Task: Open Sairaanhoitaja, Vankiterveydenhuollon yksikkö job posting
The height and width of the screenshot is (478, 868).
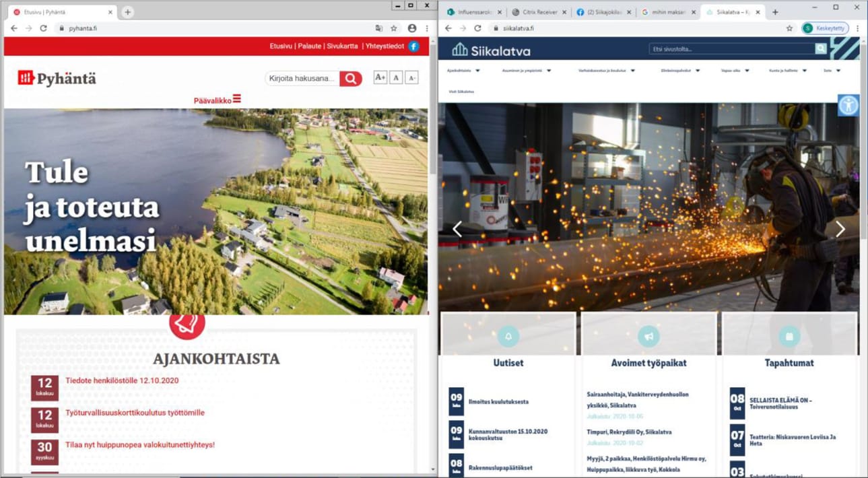Action: click(x=638, y=400)
